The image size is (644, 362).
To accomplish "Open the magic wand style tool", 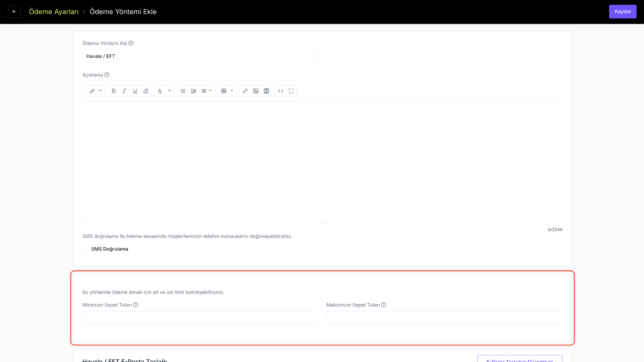I will 93,91.
